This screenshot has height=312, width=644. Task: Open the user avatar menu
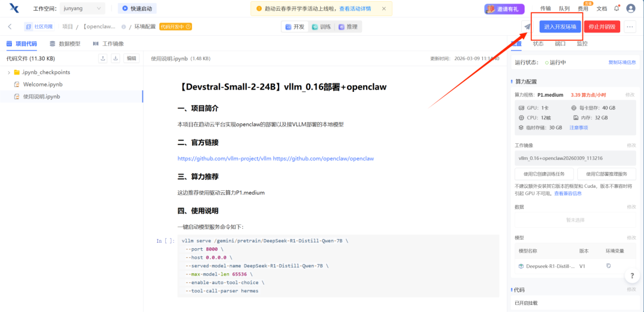point(631,8)
